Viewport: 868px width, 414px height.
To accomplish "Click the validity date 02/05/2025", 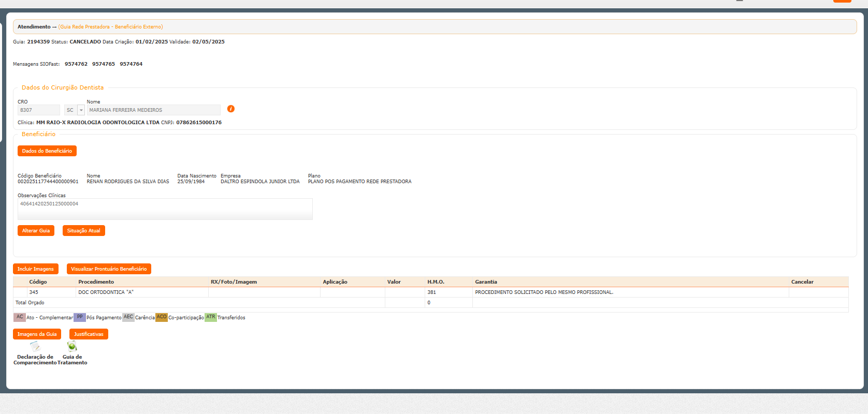I will [x=208, y=42].
